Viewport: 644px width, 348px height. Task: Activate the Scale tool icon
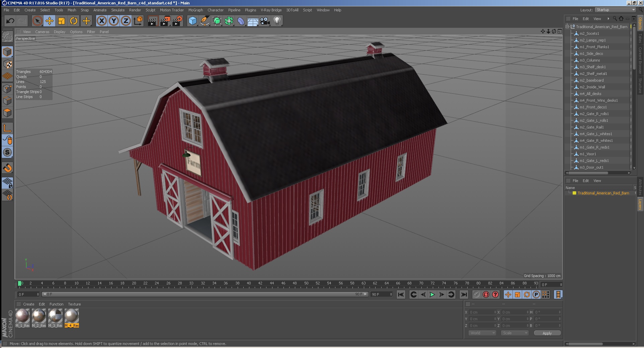click(x=62, y=21)
